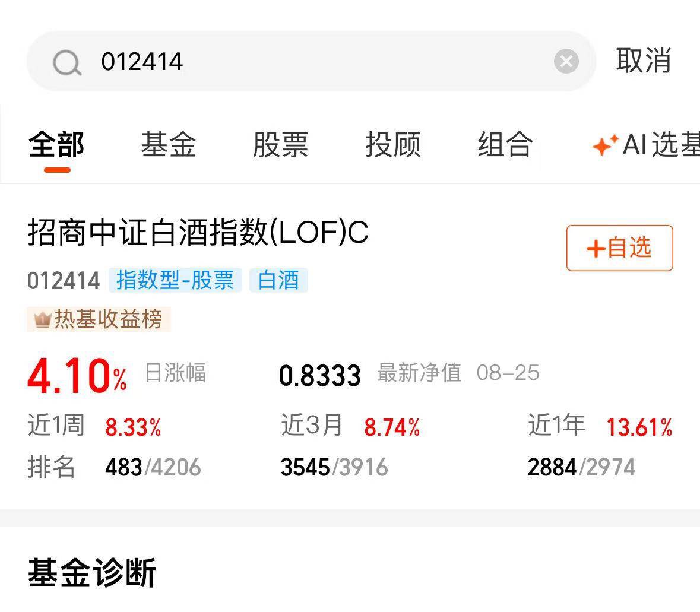Viewport: 700px width, 612px height.
Task: Tap the 近3月 label
Action: 312,424
